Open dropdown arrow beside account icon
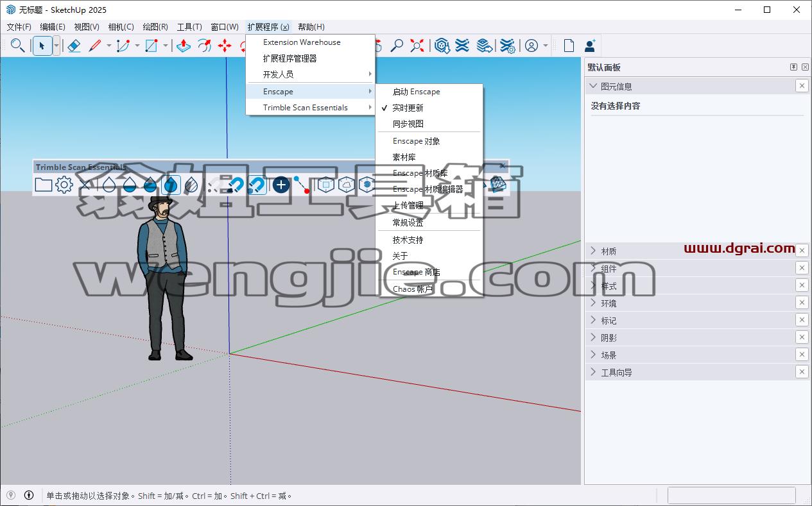 [x=546, y=46]
